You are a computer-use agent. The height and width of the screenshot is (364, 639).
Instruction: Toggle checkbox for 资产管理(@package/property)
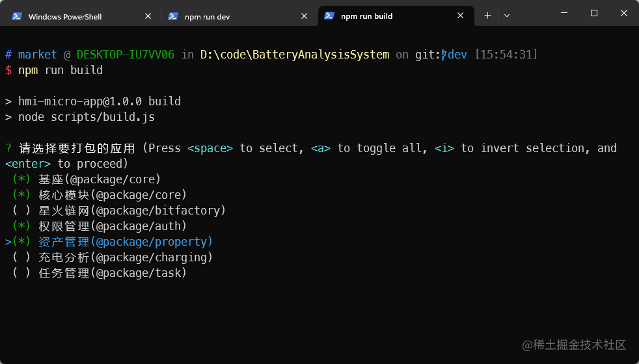click(21, 241)
